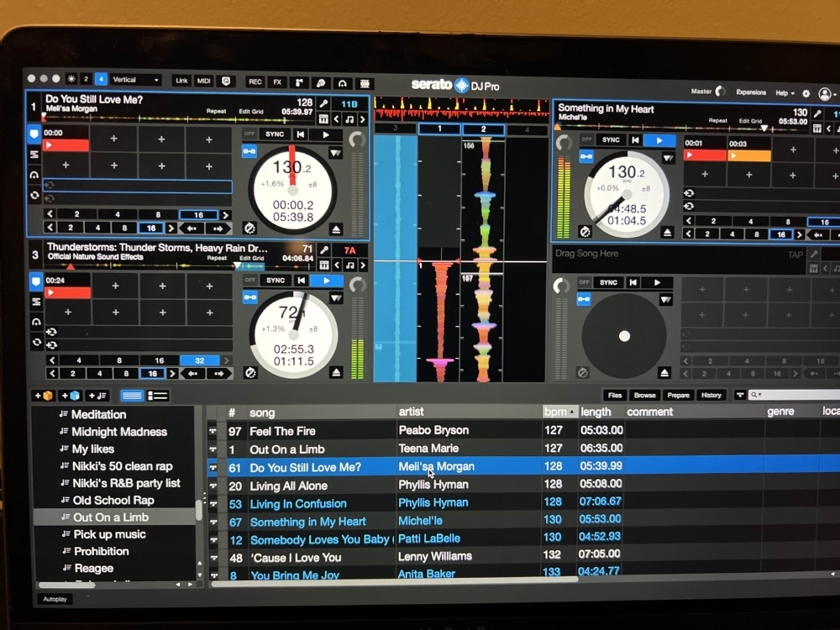Open the Files panel tab
The height and width of the screenshot is (630, 840).
(615, 396)
